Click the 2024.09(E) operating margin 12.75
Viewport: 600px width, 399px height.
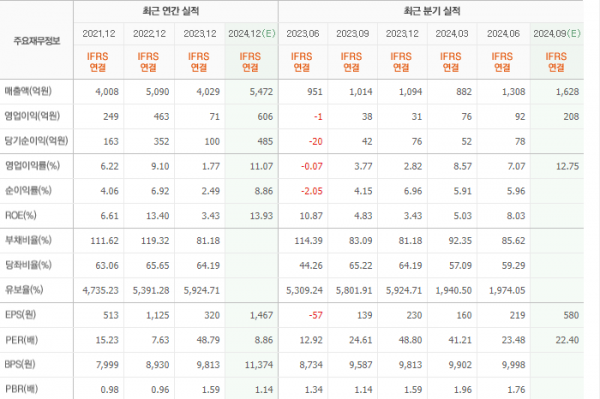tap(567, 166)
